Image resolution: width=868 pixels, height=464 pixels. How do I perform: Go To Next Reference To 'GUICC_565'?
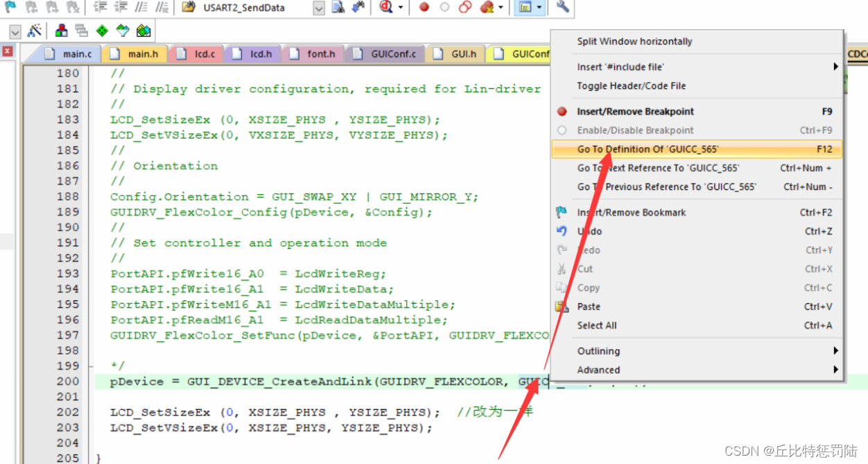(697, 168)
